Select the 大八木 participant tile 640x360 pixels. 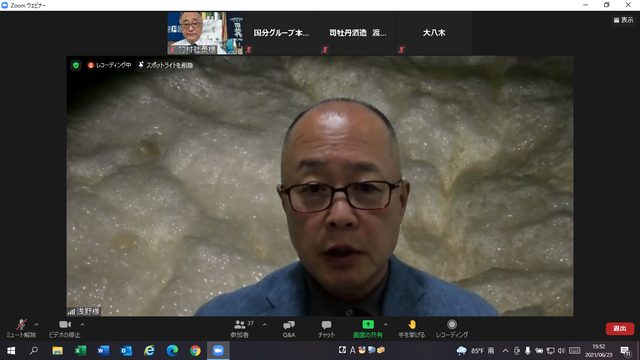(434, 33)
